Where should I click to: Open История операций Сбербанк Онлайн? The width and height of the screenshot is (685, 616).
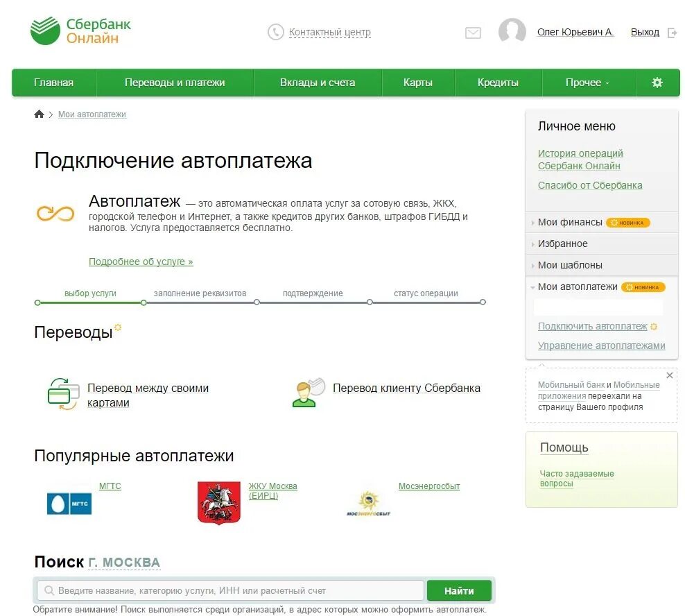[580, 160]
